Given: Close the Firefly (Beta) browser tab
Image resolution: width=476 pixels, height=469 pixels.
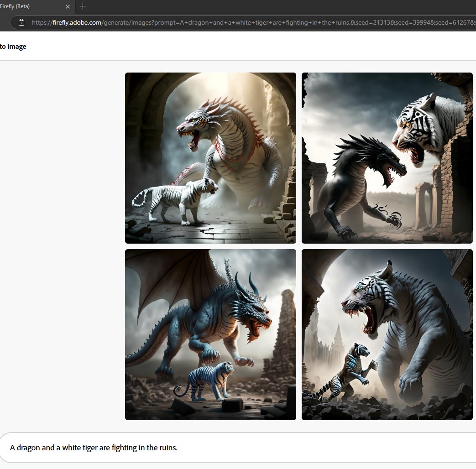Looking at the screenshot, I should (x=68, y=7).
